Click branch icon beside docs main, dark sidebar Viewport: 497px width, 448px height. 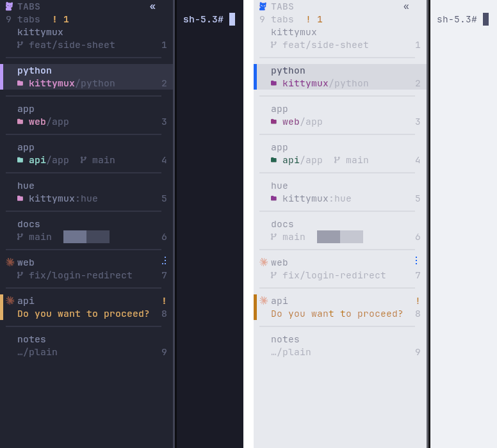tap(20, 237)
